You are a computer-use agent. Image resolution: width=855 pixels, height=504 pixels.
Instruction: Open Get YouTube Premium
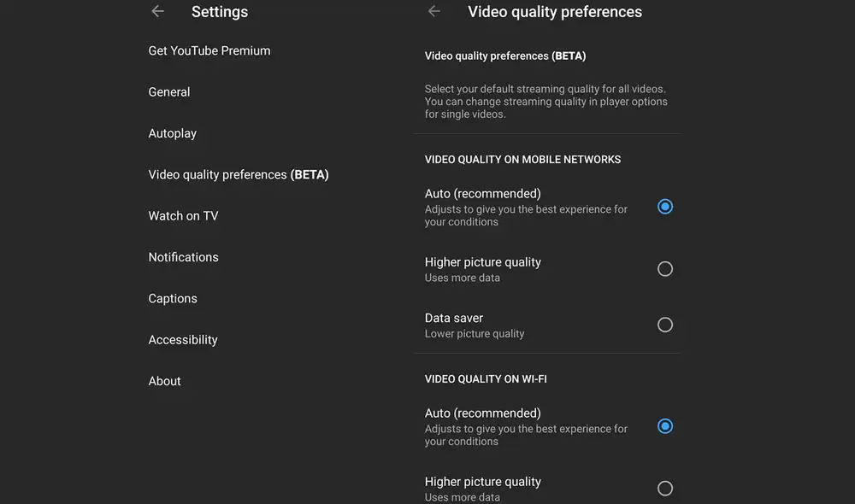(x=209, y=50)
